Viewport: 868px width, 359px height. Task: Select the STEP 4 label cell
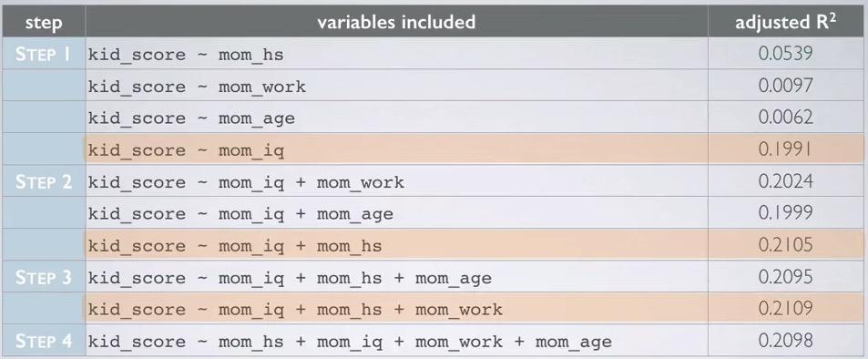click(x=44, y=342)
